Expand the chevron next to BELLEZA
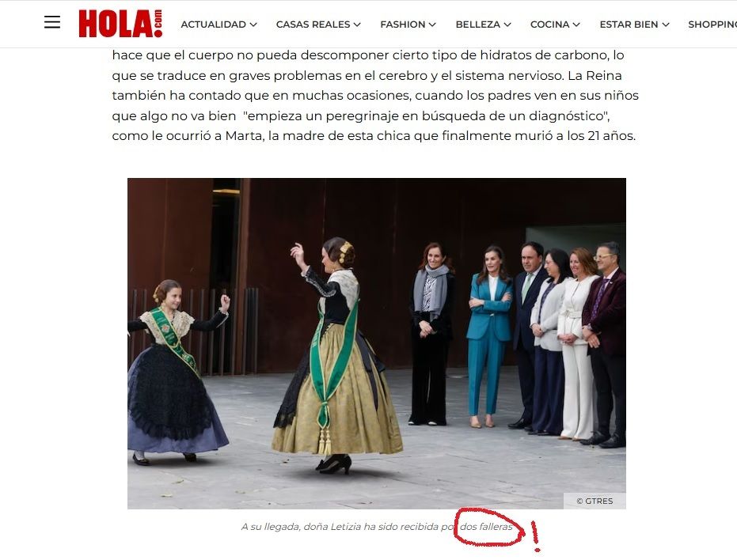This screenshot has height=560, width=737. pos(507,25)
